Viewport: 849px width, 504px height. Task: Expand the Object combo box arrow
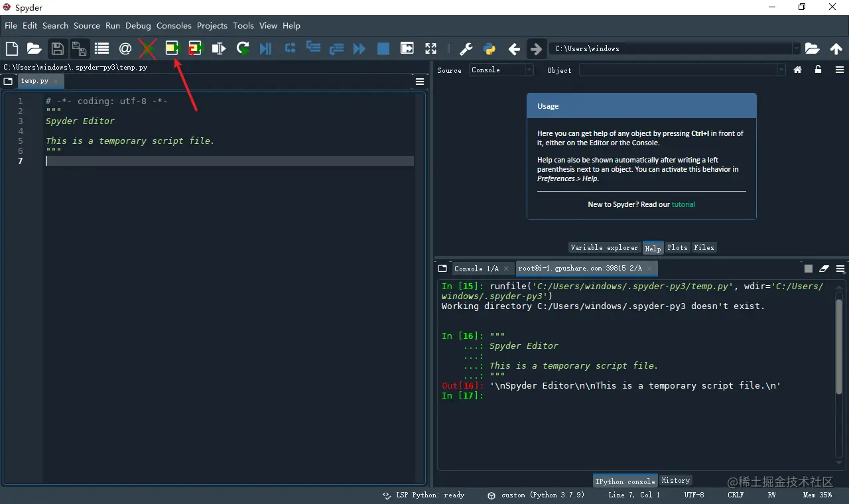click(x=781, y=70)
